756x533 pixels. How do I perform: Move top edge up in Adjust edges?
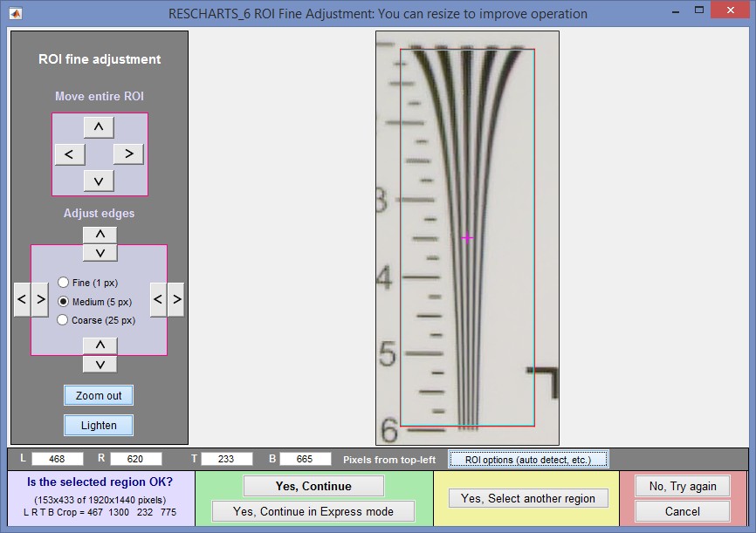pos(100,235)
